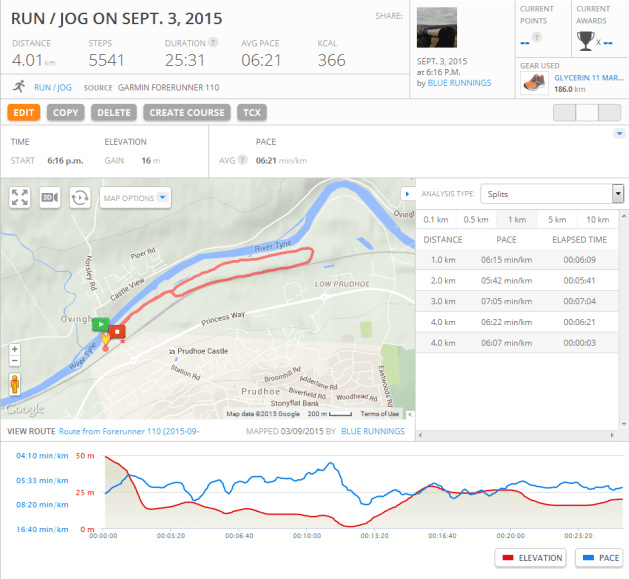
Task: Toggle the Elevation series in chart legend
Action: pyautogui.click(x=530, y=558)
